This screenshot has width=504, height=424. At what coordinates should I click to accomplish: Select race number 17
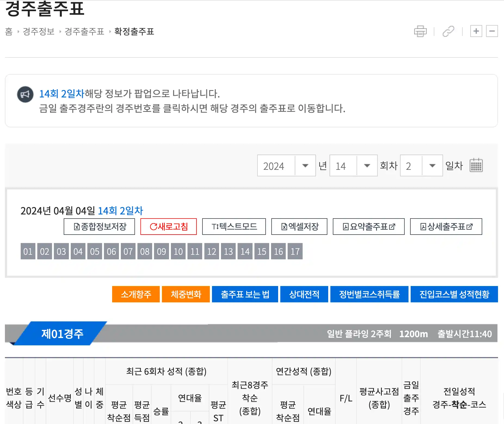point(295,251)
